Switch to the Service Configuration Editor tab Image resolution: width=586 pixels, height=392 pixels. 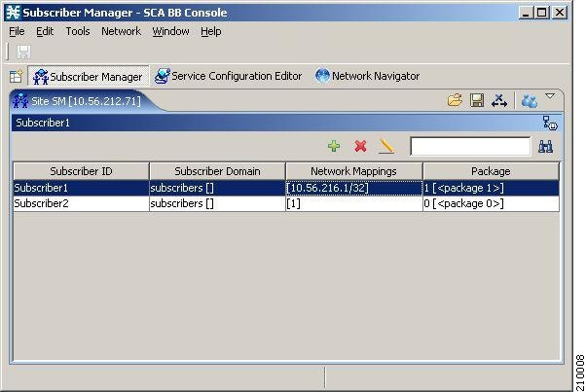[x=229, y=76]
